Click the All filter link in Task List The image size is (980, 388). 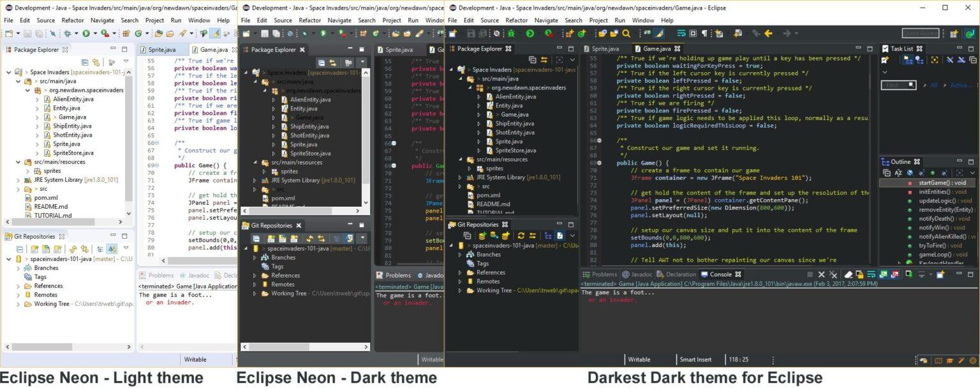tap(935, 85)
